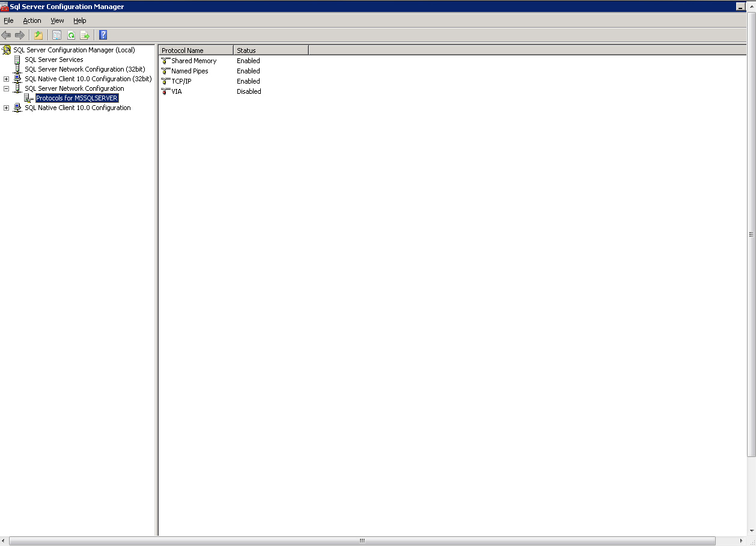Screen dimensions: 756x546
Task: Click the Network Configuration (32bit) node icon
Action: (17, 69)
